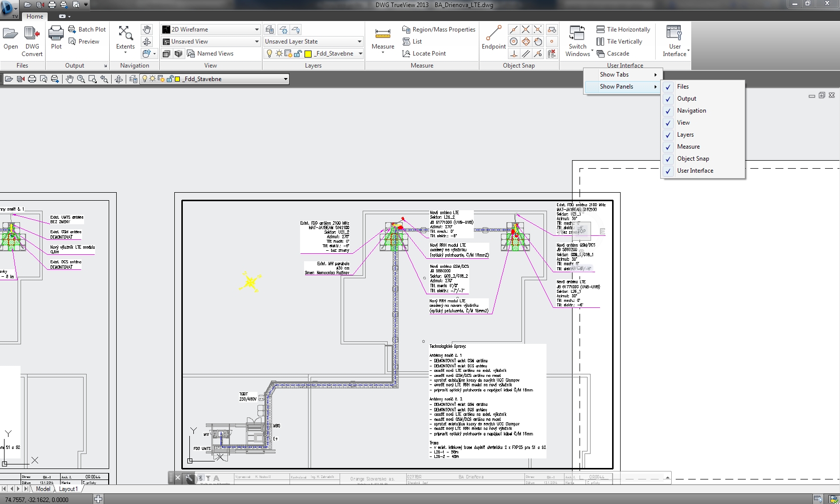Click the Batch Plot button
Screen dimensions: 840x504
point(87,30)
